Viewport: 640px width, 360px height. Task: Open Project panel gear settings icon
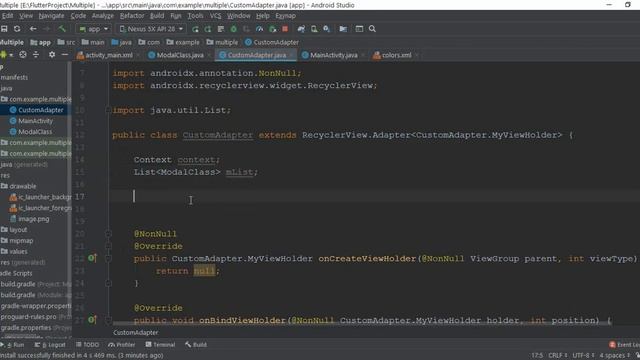click(52, 54)
